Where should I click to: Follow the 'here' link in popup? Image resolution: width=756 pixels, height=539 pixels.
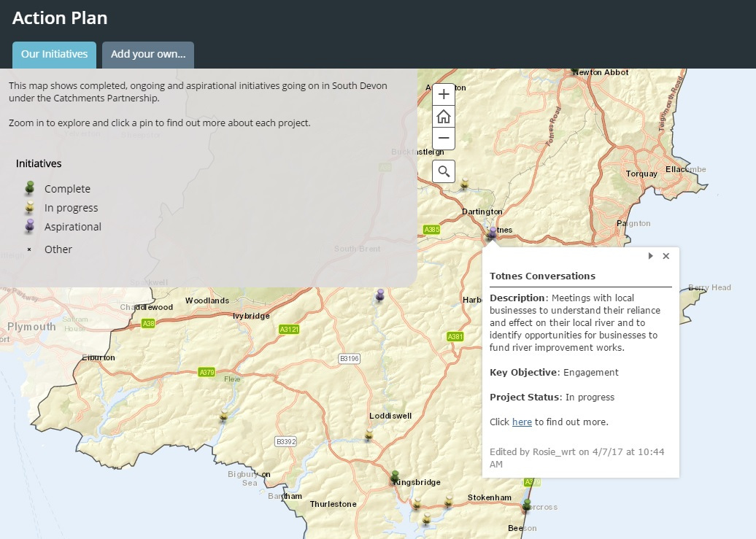pyautogui.click(x=522, y=422)
